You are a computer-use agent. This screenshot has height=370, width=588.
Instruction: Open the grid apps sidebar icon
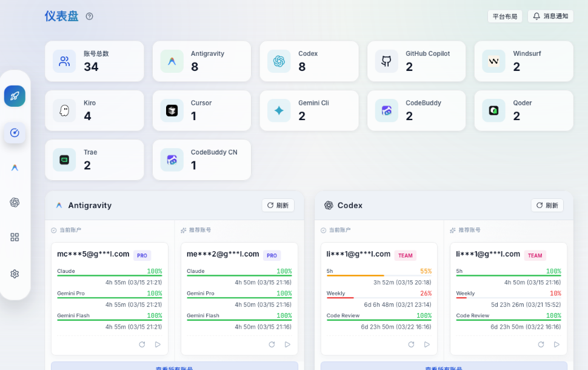point(15,237)
